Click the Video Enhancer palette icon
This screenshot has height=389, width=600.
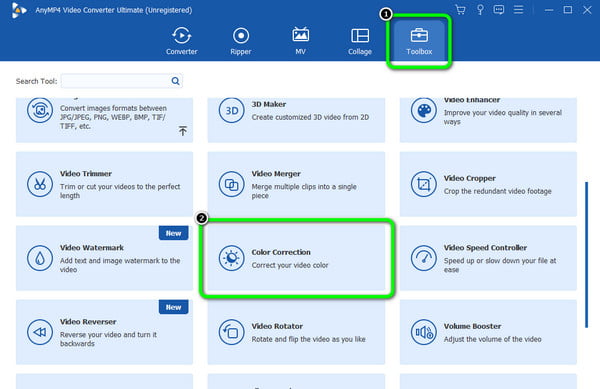tap(424, 111)
